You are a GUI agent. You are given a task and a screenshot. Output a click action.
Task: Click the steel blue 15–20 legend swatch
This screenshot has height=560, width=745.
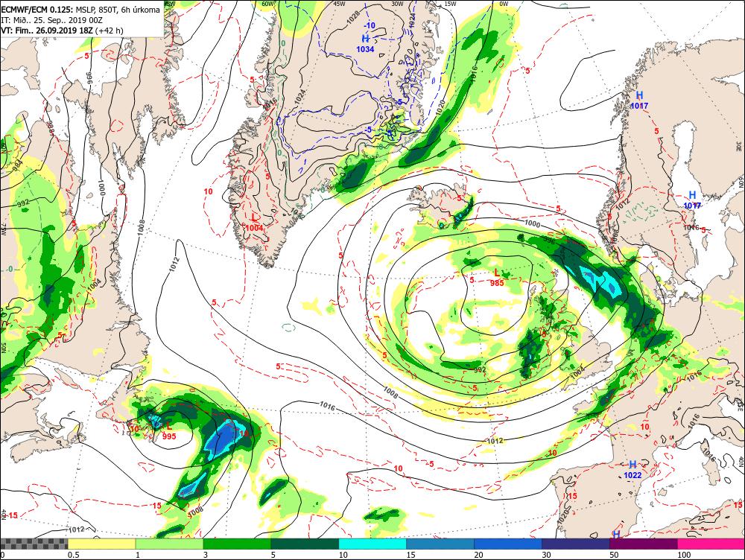point(440,544)
